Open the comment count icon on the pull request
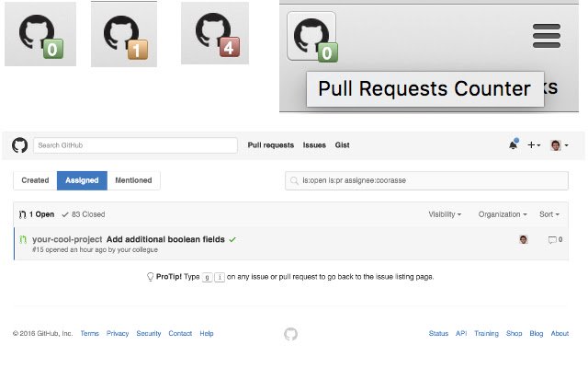588x368 pixels. [x=555, y=239]
